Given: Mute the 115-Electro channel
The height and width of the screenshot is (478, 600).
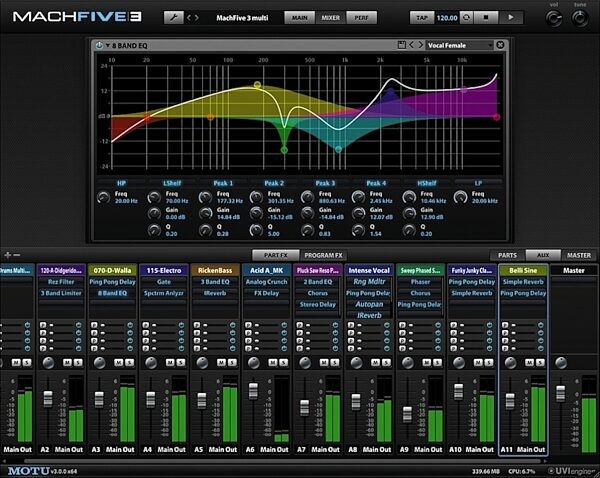Looking at the screenshot, I should (170, 362).
